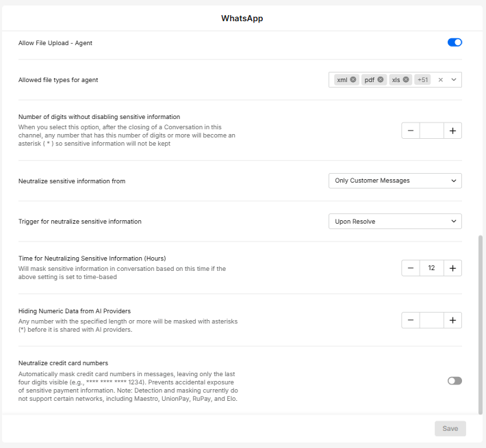Screen dimensions: 486x448
Task: Expand the allowed file types dropdown arrow
Action: (x=454, y=80)
